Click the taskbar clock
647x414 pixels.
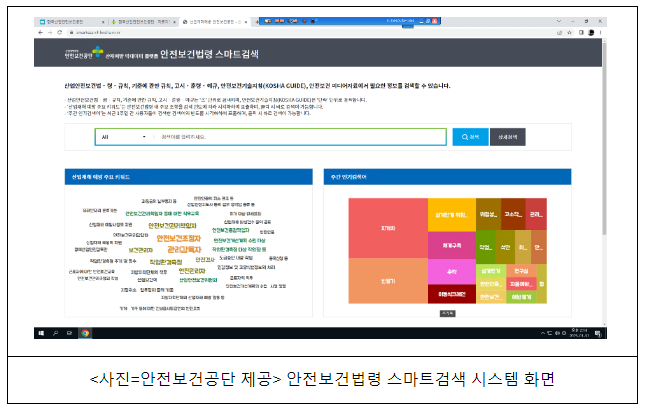pos(579,333)
